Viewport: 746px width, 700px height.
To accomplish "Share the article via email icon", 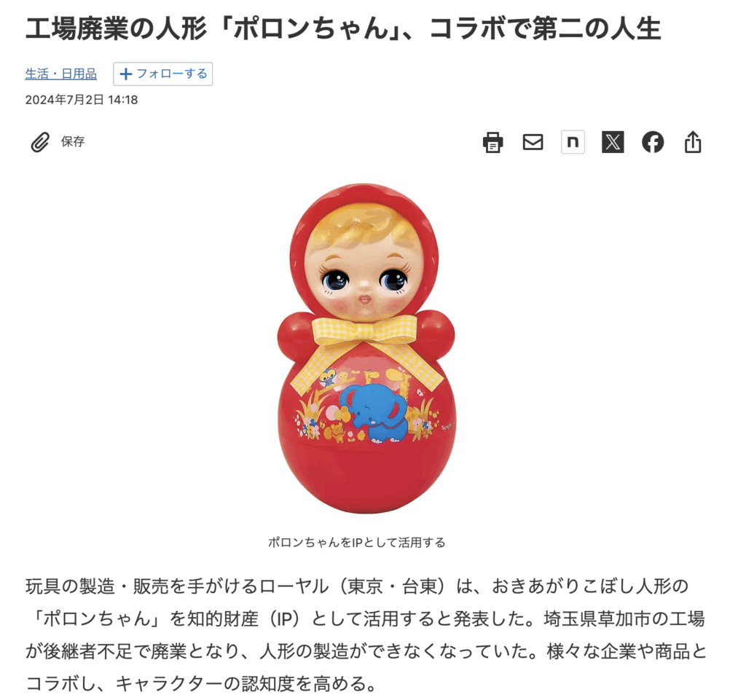I will 533,142.
